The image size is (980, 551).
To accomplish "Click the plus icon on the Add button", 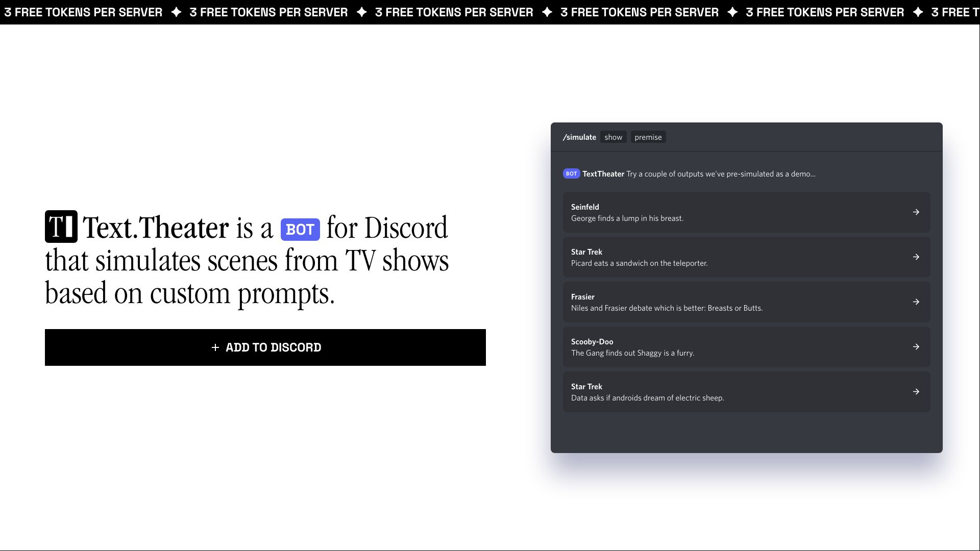I will (x=214, y=347).
